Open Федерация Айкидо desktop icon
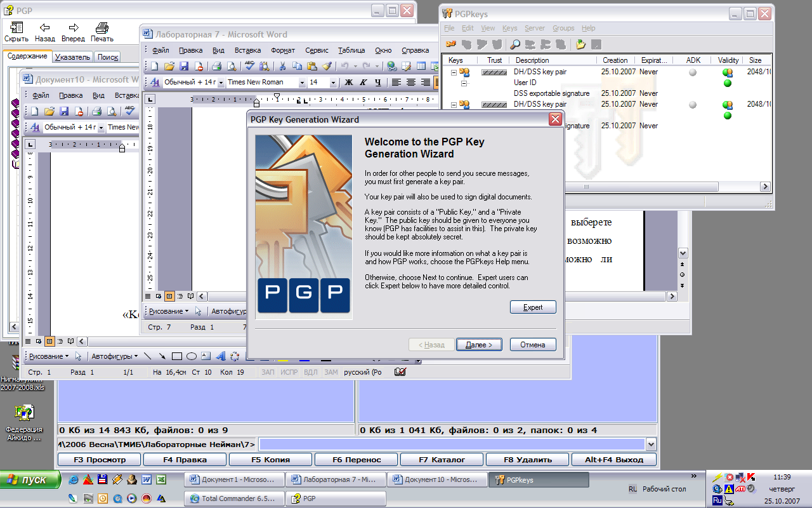 click(23, 424)
